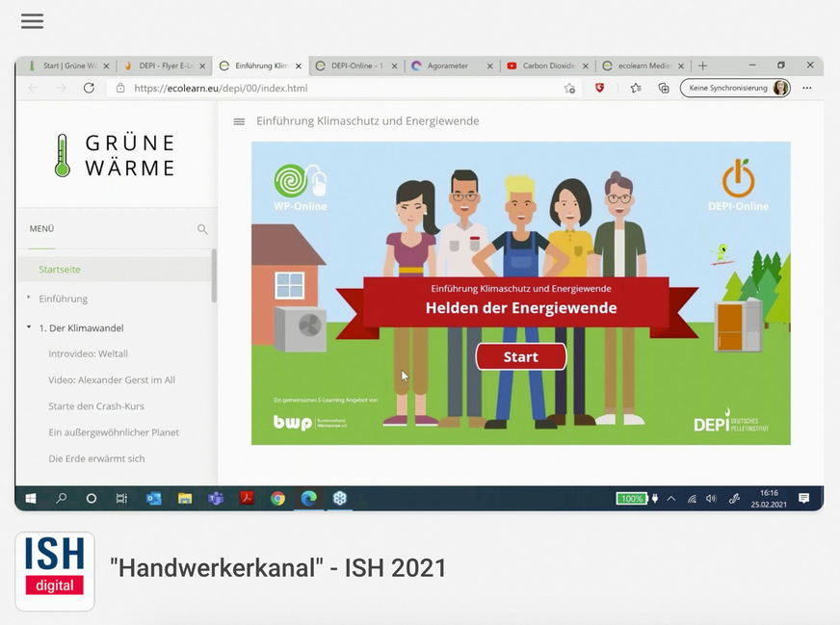Viewport: 840px width, 625px height.
Task: Click the red shield extension icon
Action: coord(600,88)
